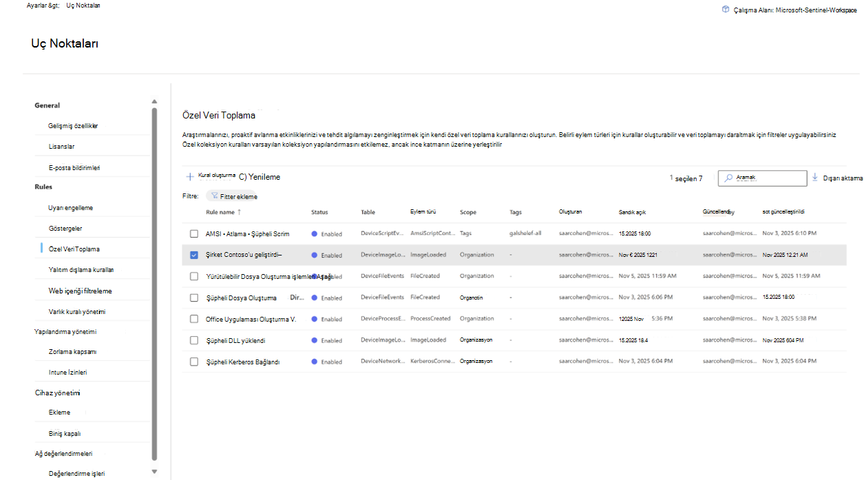Image resolution: width=868 pixels, height=480 pixels.
Task: Tick checkbox for Şüpheli Kerberos Bağlandı
Action: tap(194, 362)
